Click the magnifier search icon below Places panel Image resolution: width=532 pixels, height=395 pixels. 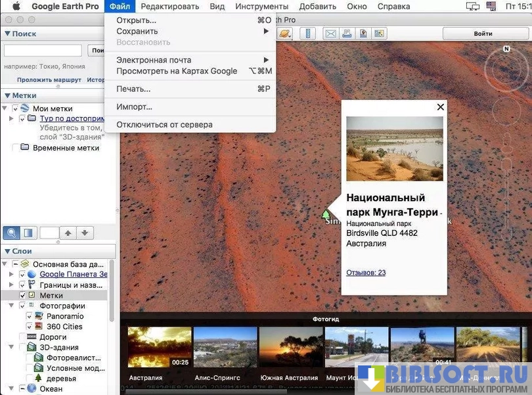point(12,233)
